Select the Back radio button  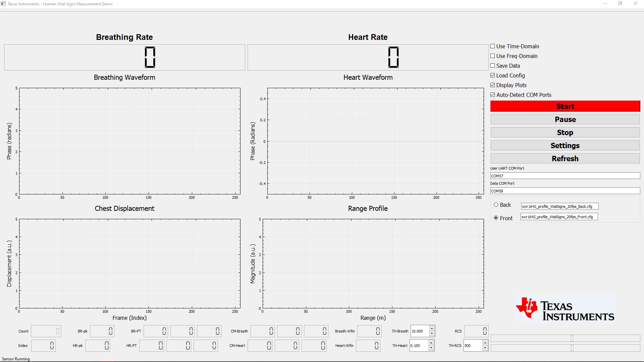[495, 205]
